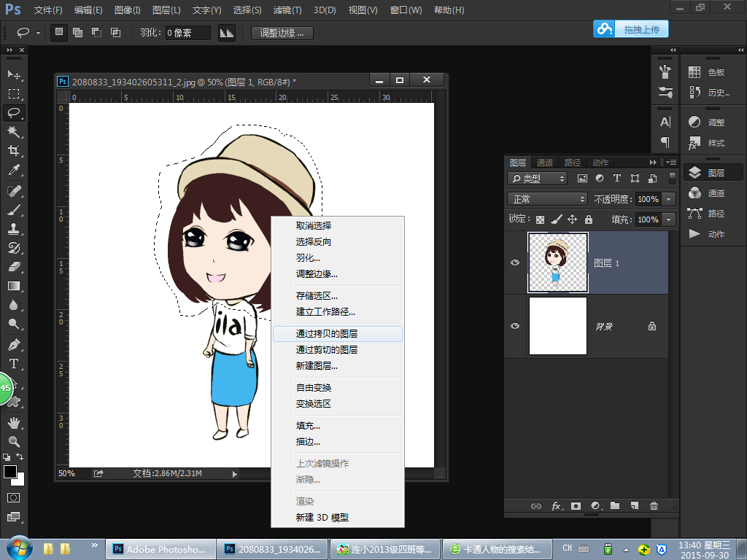The width and height of the screenshot is (747, 560).
Task: Click the Windows Start button
Action: click(x=18, y=548)
